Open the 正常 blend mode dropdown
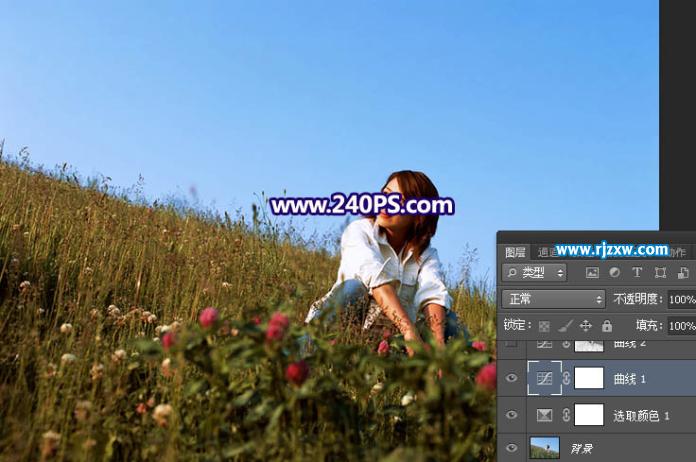Screen dimensions: 696x462 (554, 299)
